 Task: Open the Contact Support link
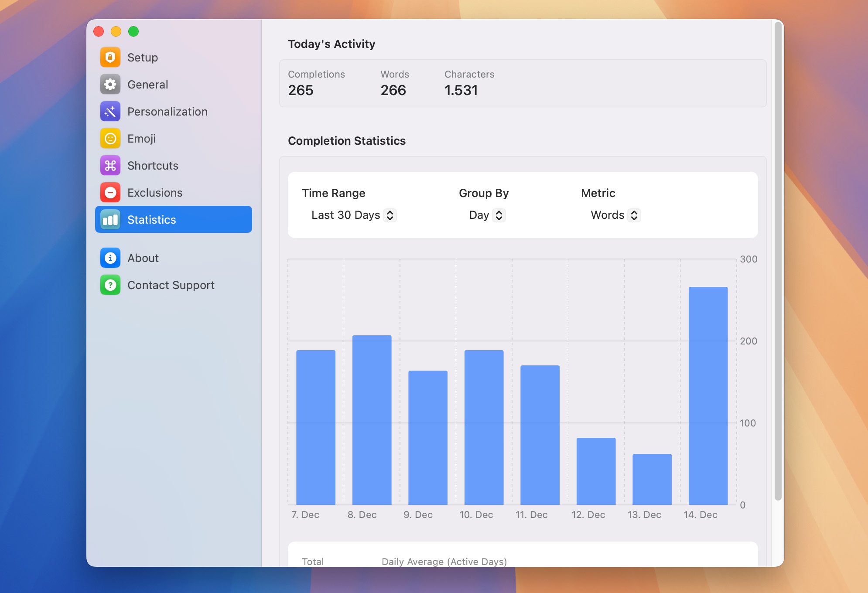tap(171, 285)
